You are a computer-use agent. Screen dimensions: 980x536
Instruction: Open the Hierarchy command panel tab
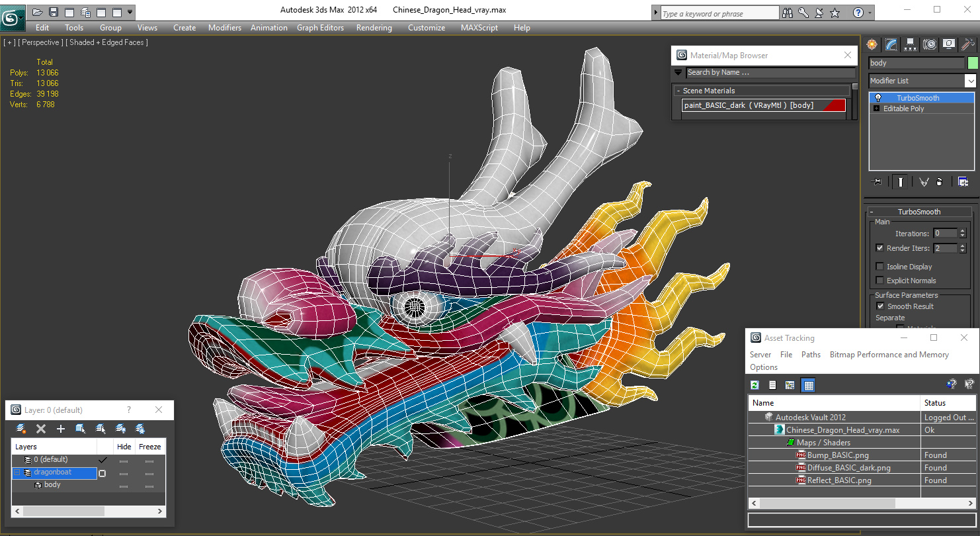(911, 44)
